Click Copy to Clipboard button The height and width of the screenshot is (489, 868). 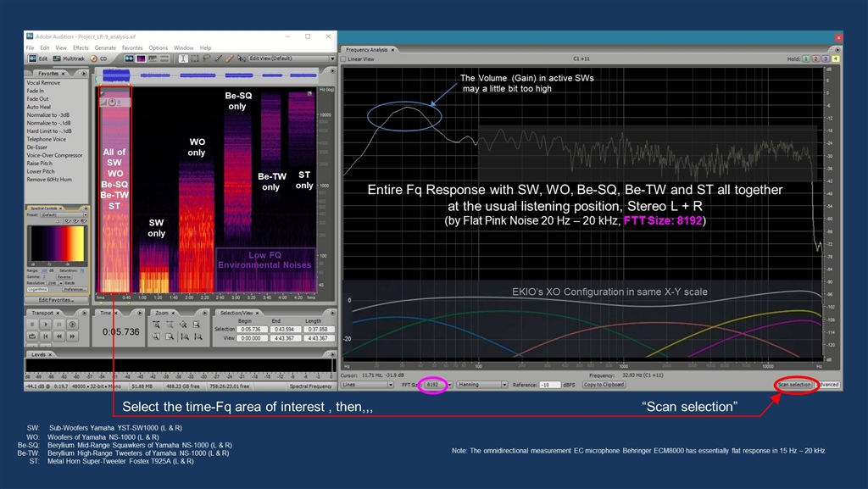click(604, 385)
